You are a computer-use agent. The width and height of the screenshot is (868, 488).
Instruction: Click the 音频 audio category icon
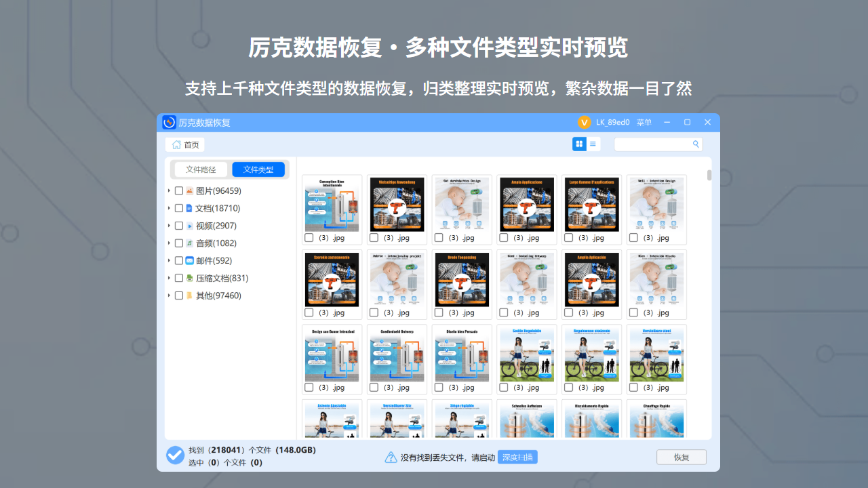tap(189, 243)
